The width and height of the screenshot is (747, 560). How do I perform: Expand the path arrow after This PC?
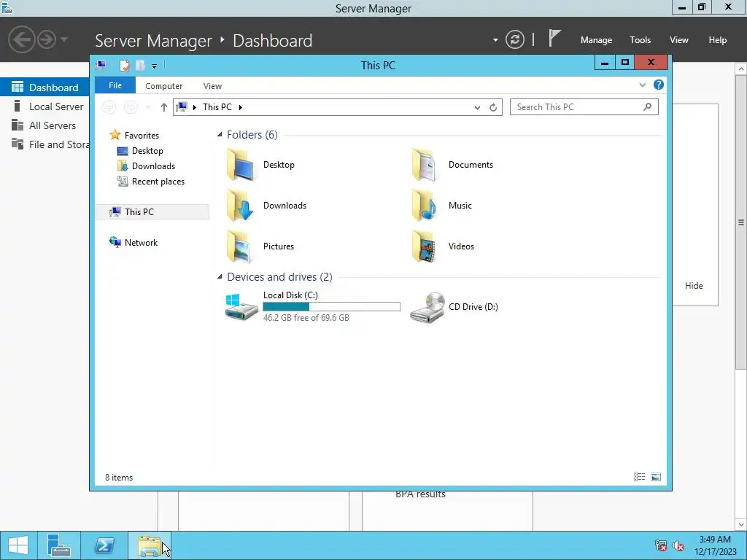pyautogui.click(x=240, y=108)
